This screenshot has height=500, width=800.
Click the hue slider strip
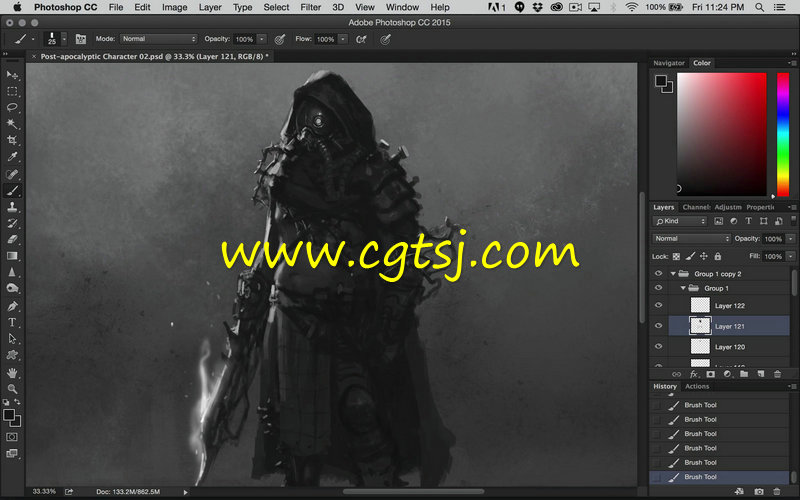[783, 134]
